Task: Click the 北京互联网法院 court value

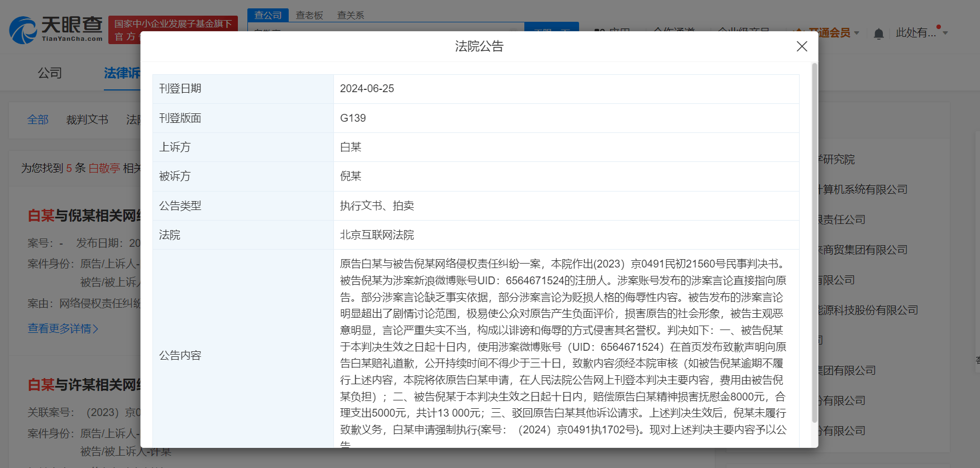Action: click(x=377, y=235)
